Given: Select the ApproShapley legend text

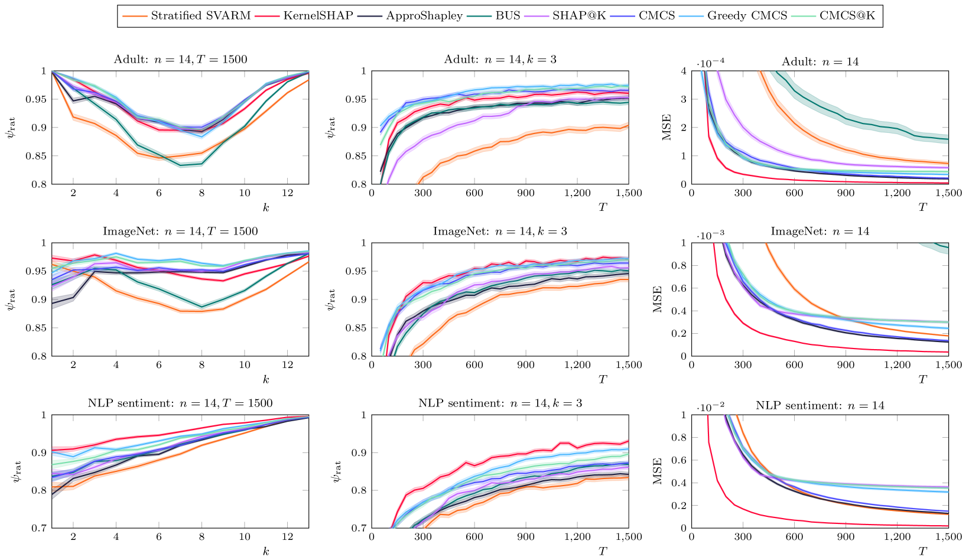Looking at the screenshot, I should point(424,16).
